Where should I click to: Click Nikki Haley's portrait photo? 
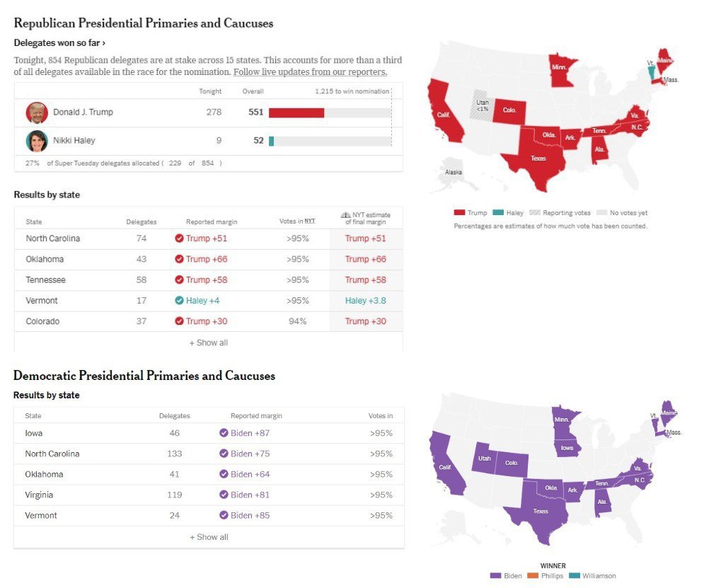click(x=37, y=141)
